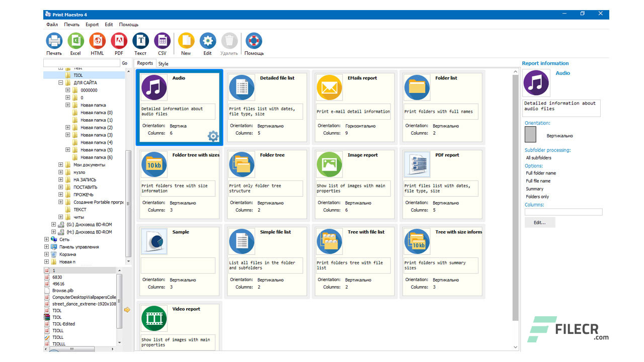Expand the НА ЗАПИСЬ folder

[x=61, y=179]
